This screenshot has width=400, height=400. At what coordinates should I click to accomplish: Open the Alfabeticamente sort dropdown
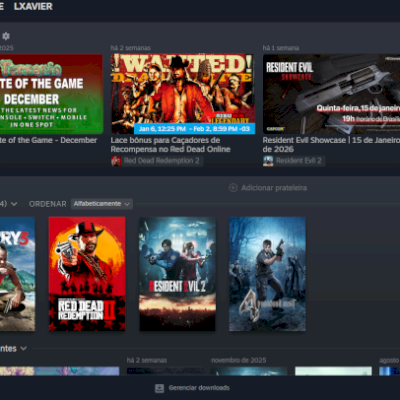(102, 204)
